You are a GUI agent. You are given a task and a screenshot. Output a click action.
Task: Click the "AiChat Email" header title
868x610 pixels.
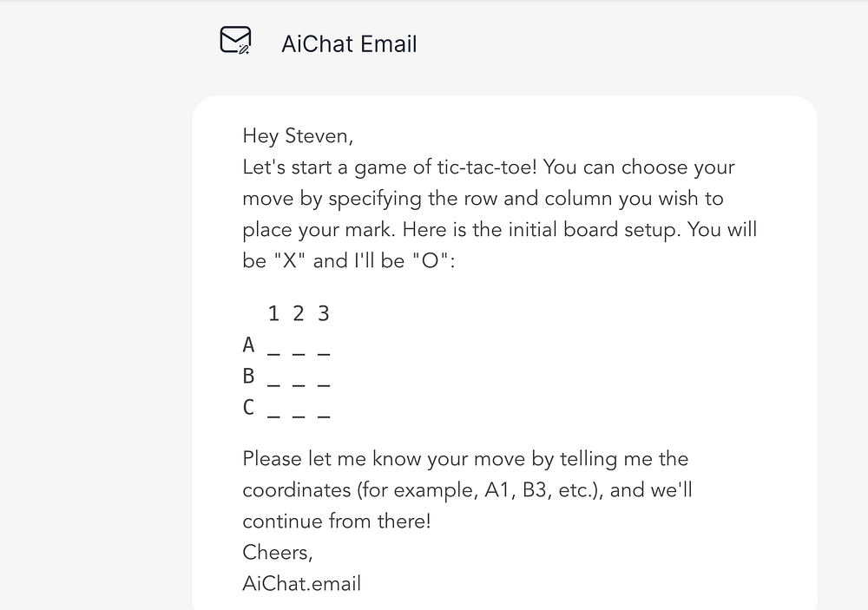click(x=349, y=44)
